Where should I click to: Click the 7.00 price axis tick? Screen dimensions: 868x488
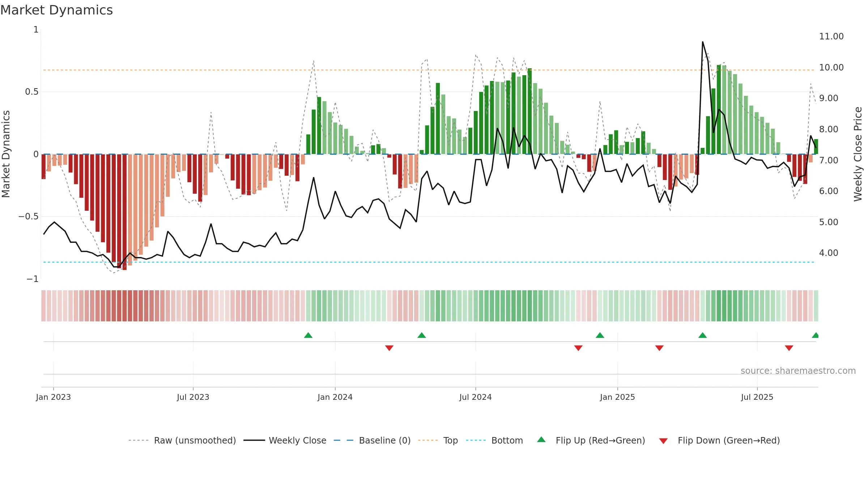coord(829,160)
